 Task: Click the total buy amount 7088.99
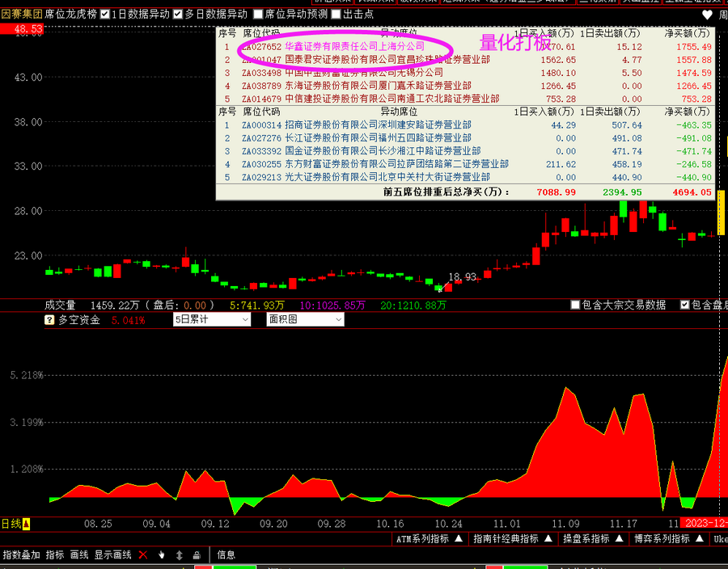557,192
